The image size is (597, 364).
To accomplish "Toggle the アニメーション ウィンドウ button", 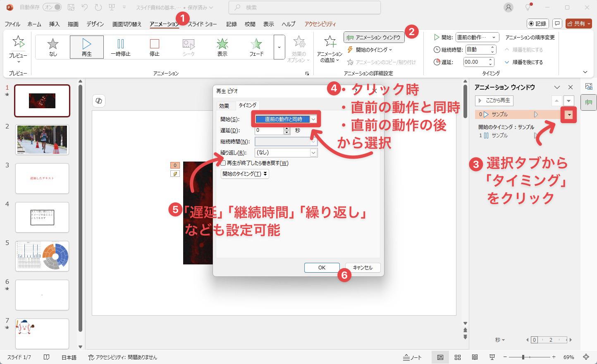I will tap(374, 38).
